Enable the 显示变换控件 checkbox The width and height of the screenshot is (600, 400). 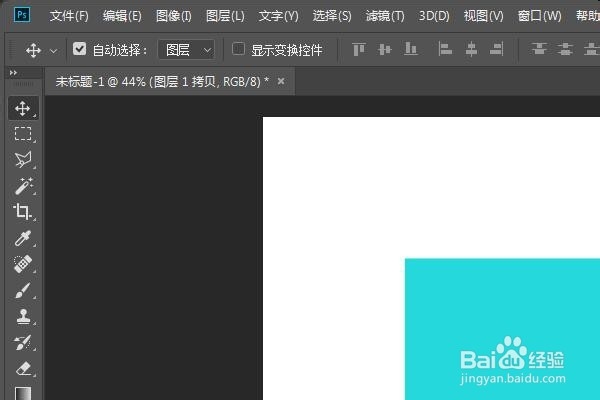point(238,49)
